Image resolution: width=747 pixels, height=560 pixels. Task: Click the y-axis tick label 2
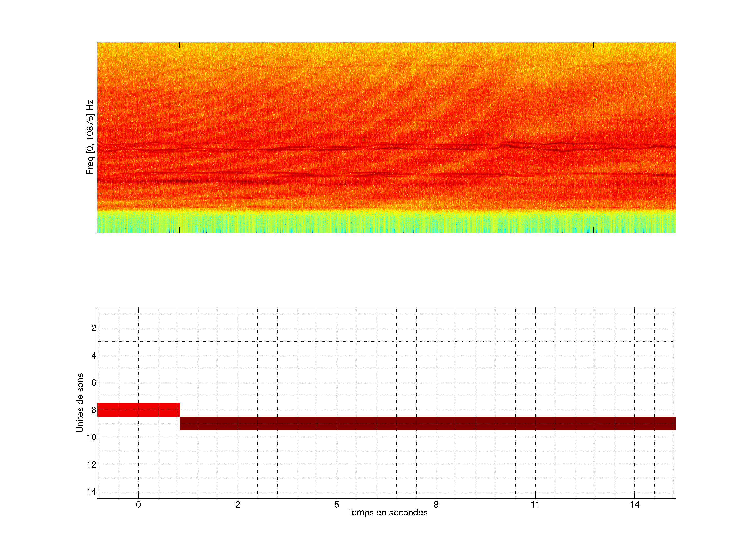[x=94, y=328]
